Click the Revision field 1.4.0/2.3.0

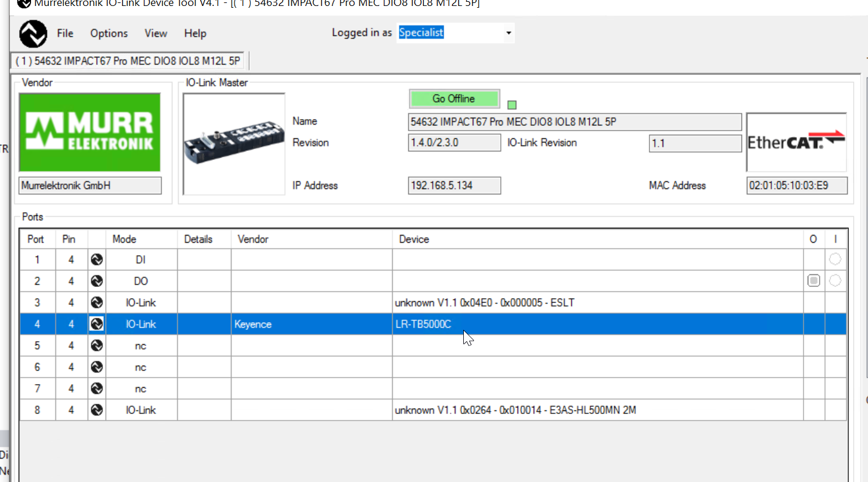(454, 143)
